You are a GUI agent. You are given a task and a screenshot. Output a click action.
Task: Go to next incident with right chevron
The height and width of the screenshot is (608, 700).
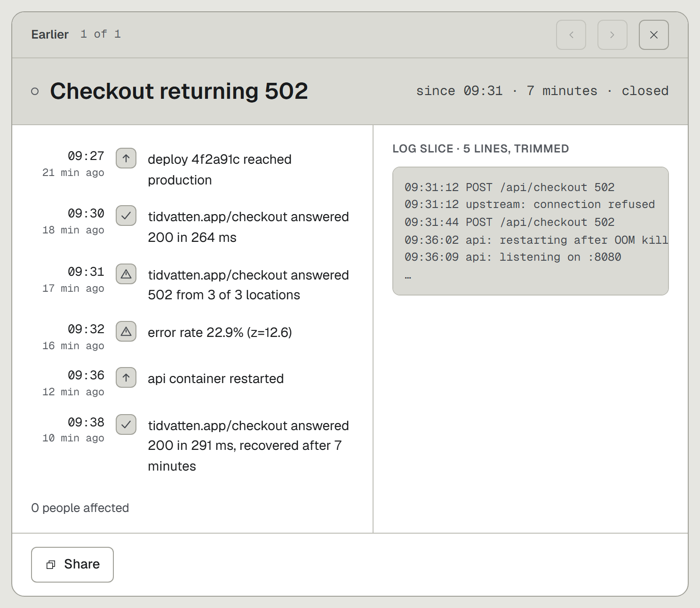612,35
